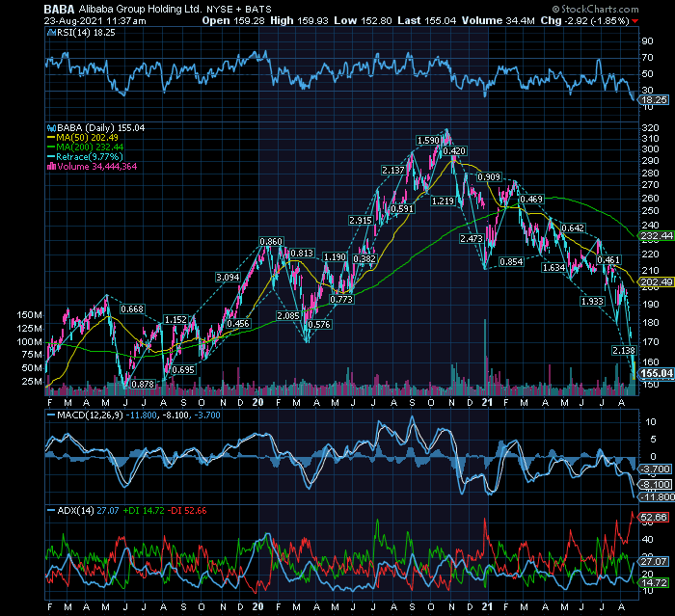Click the +DI 14.72 green label
The width and height of the screenshot is (675, 616).
point(144,511)
